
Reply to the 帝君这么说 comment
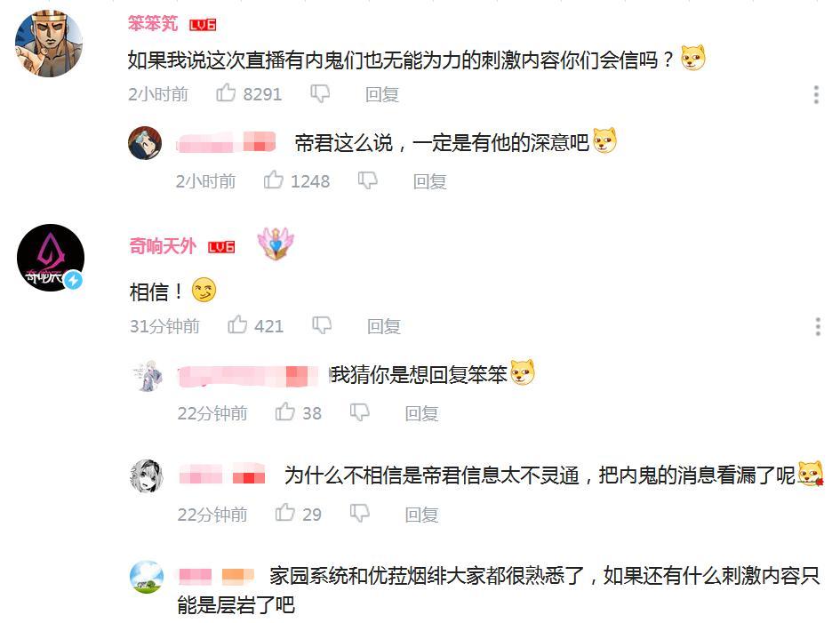pyautogui.click(x=429, y=181)
